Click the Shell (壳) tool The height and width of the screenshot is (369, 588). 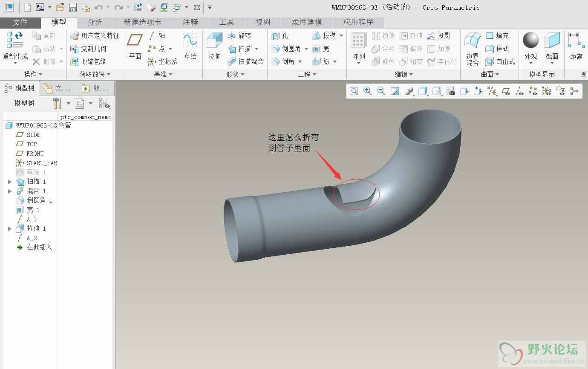click(x=321, y=49)
